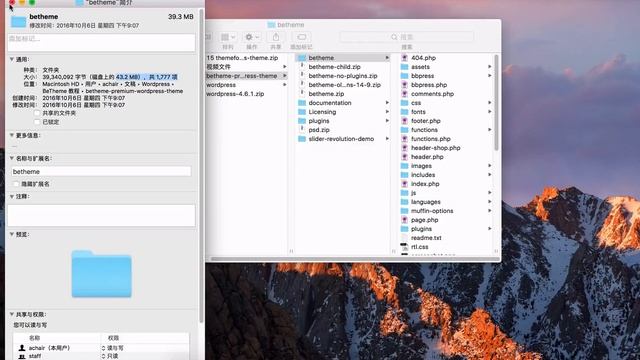Image resolution: width=640 pixels, height=360 pixels.
Task: Click the header-shop.php file icon
Action: click(404, 148)
